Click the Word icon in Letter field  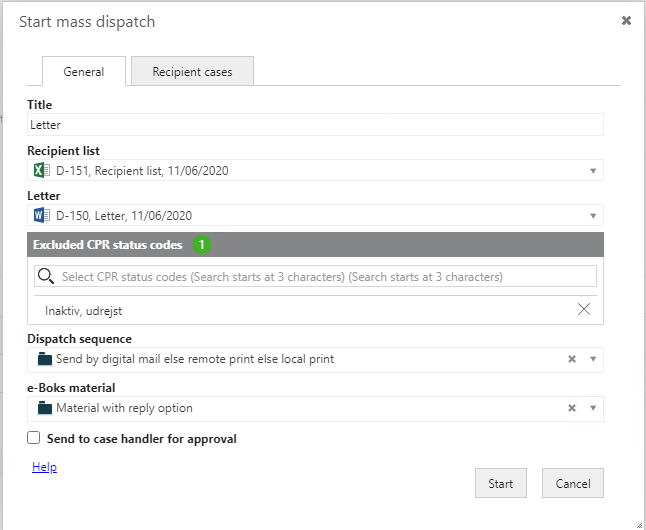click(x=42, y=215)
